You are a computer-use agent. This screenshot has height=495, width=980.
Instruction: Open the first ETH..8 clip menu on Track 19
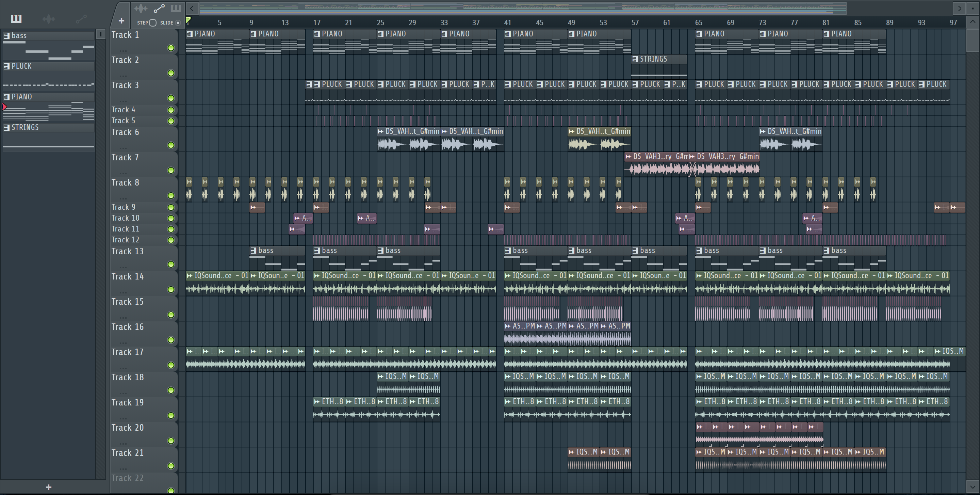(316, 401)
